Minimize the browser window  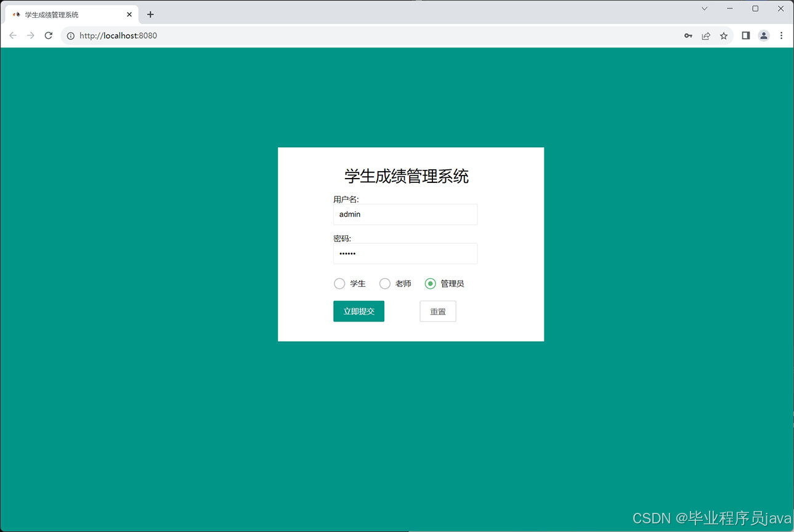(730, 9)
